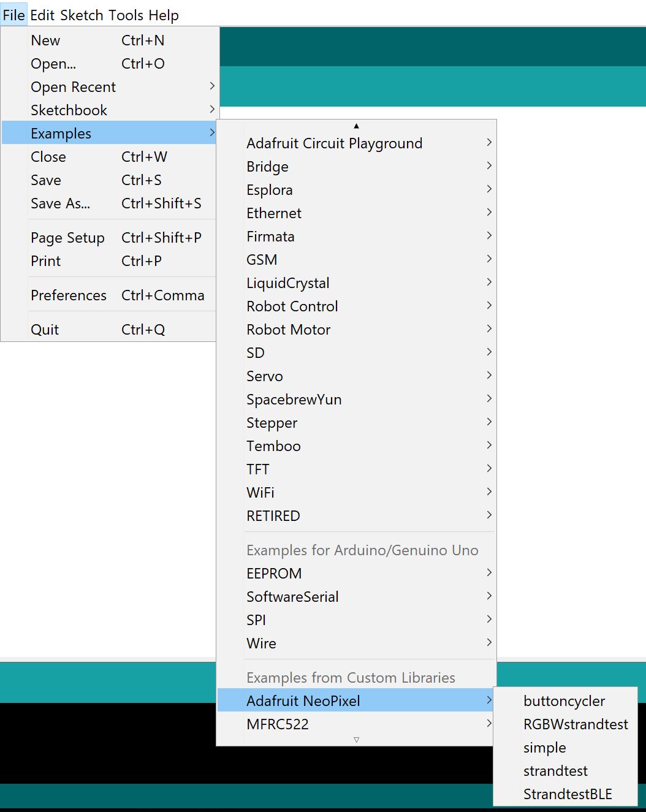The image size is (646, 812).
Task: Open the StrandtestBLE example
Action: click(568, 794)
